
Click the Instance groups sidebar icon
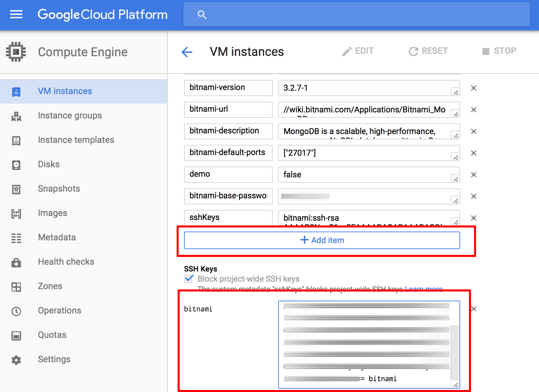pyautogui.click(x=16, y=116)
